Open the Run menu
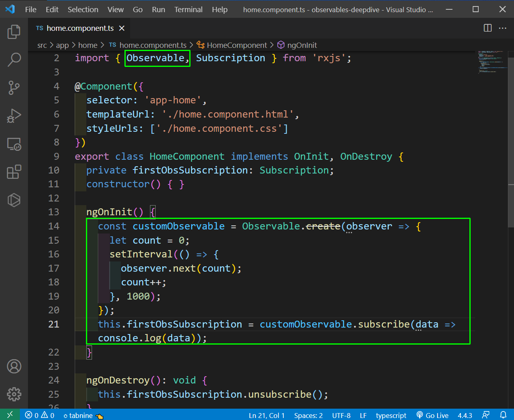The height and width of the screenshot is (420, 514). 158,9
